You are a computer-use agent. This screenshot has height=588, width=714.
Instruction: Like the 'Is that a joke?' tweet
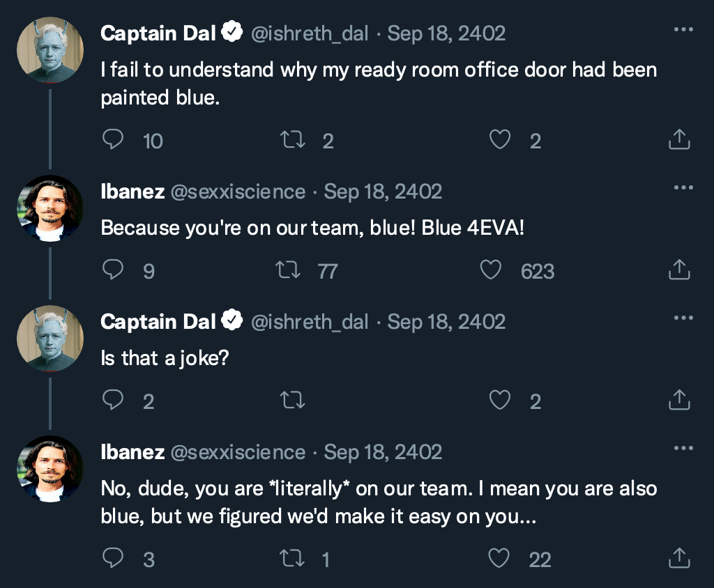[500, 400]
